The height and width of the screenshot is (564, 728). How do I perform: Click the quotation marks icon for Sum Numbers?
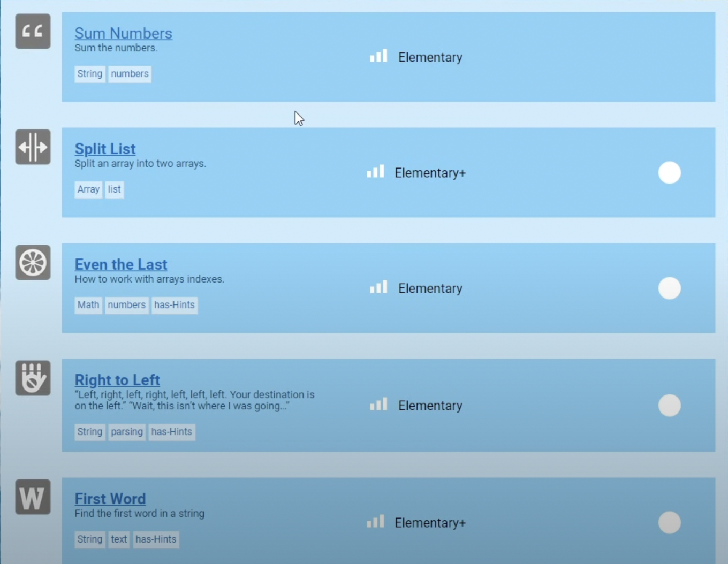[33, 31]
